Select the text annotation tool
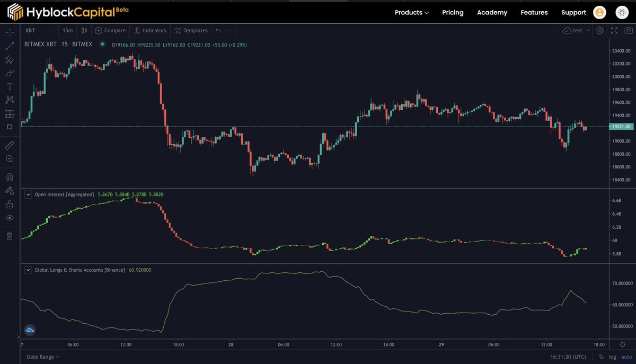The width and height of the screenshot is (636, 364). 10,86
